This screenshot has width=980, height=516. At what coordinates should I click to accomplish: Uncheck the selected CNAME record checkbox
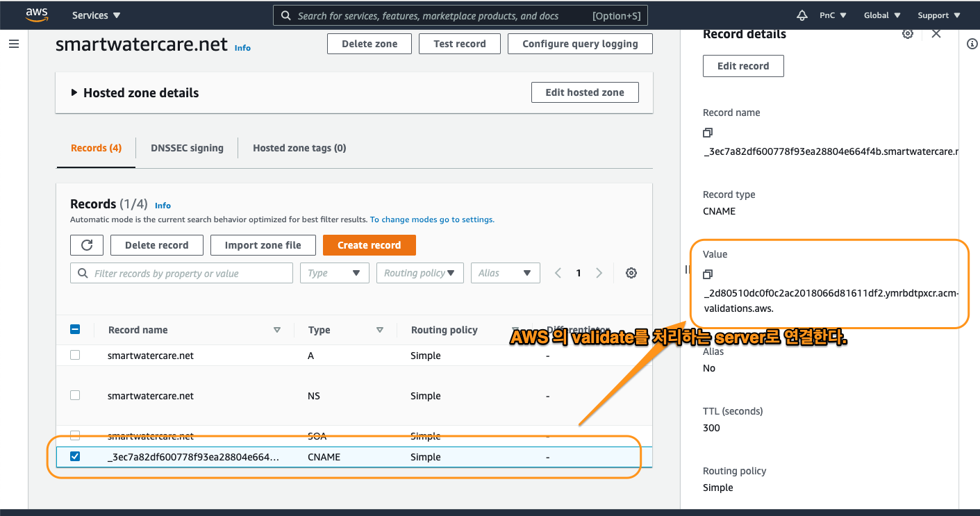(75, 456)
